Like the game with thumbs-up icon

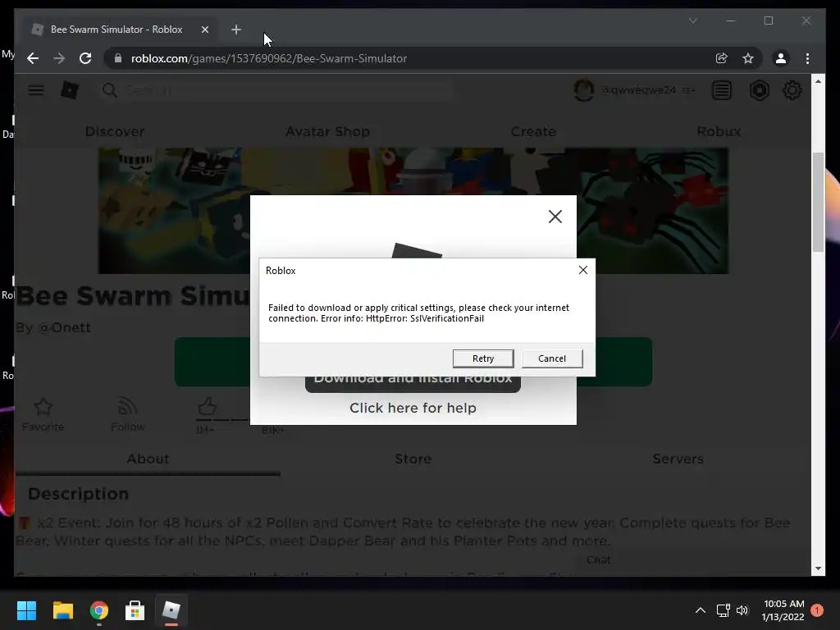(x=207, y=407)
